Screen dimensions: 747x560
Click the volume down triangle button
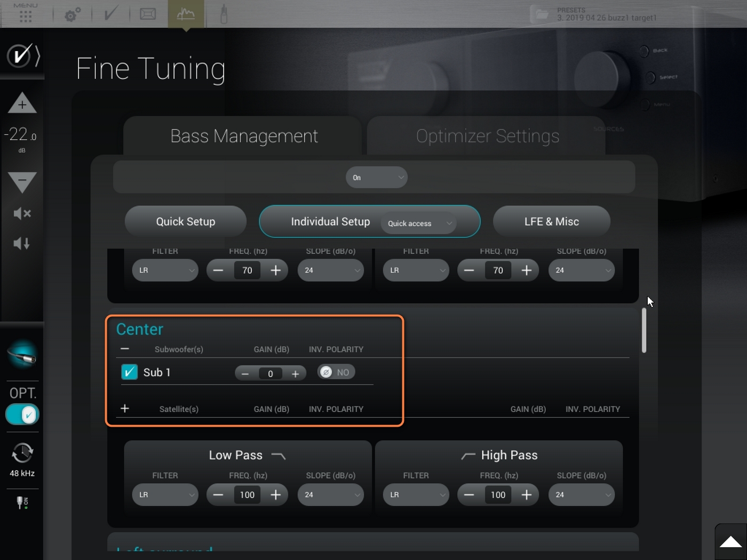point(22,181)
